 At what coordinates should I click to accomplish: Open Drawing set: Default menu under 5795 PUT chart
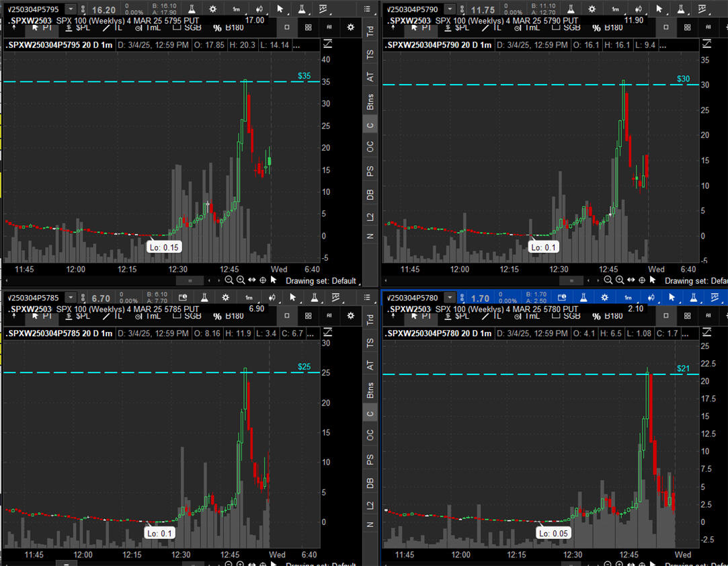tap(323, 281)
